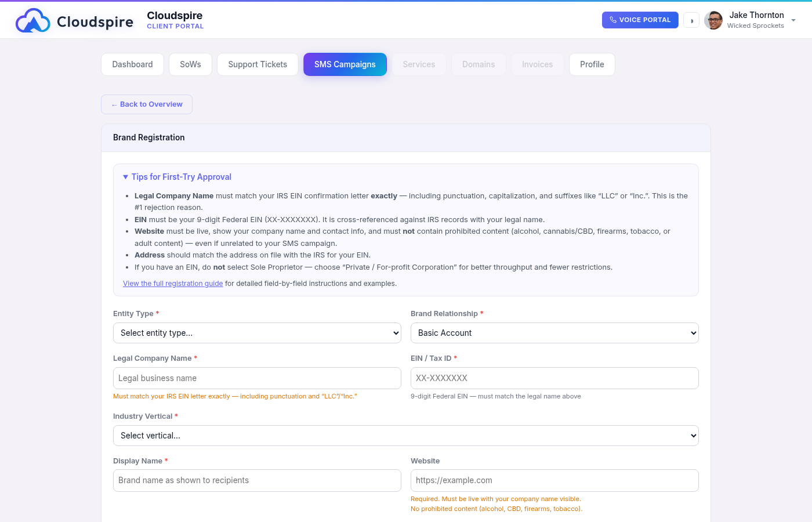Open the Invoices tab

537,64
